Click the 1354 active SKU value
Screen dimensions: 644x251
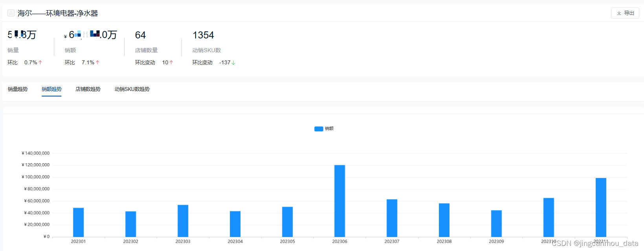[x=203, y=35]
